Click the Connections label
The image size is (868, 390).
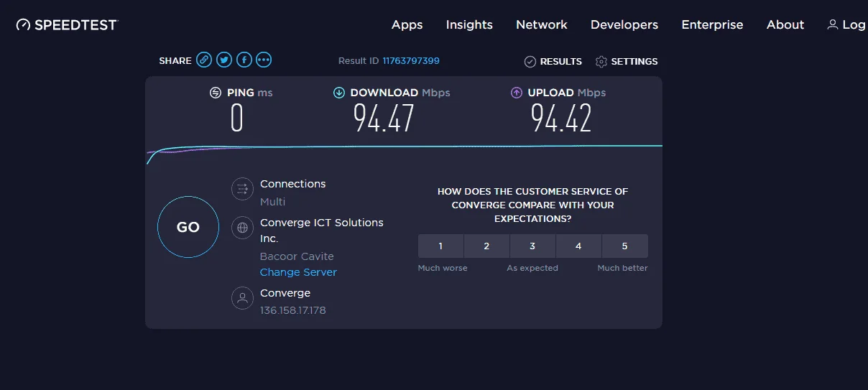tap(292, 184)
